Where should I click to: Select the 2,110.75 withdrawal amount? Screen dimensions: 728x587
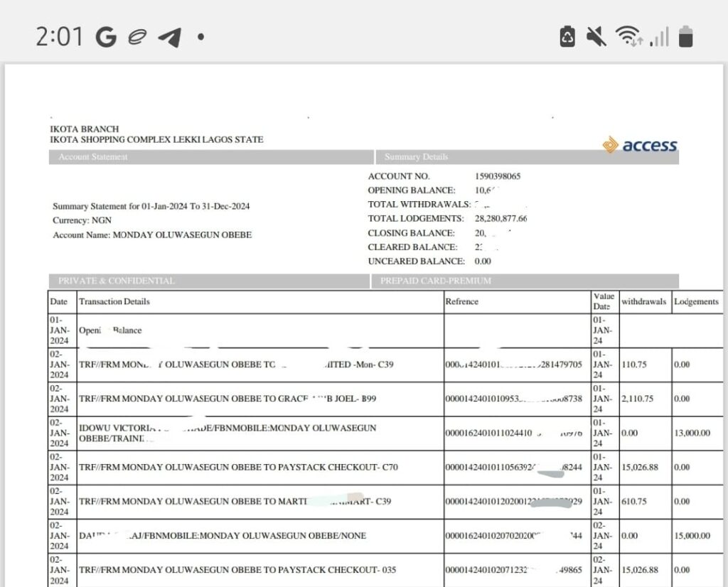(638, 399)
